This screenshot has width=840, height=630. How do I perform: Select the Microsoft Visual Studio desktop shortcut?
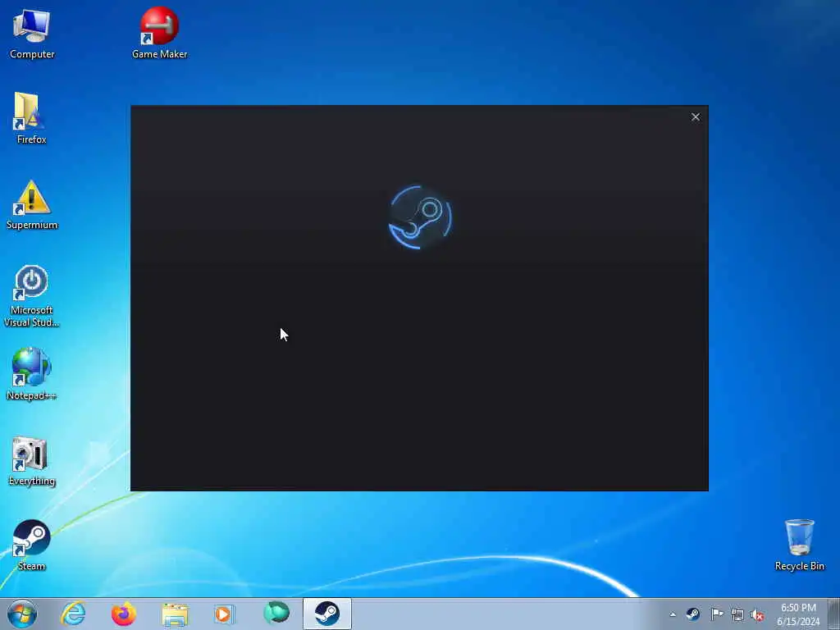(x=32, y=295)
